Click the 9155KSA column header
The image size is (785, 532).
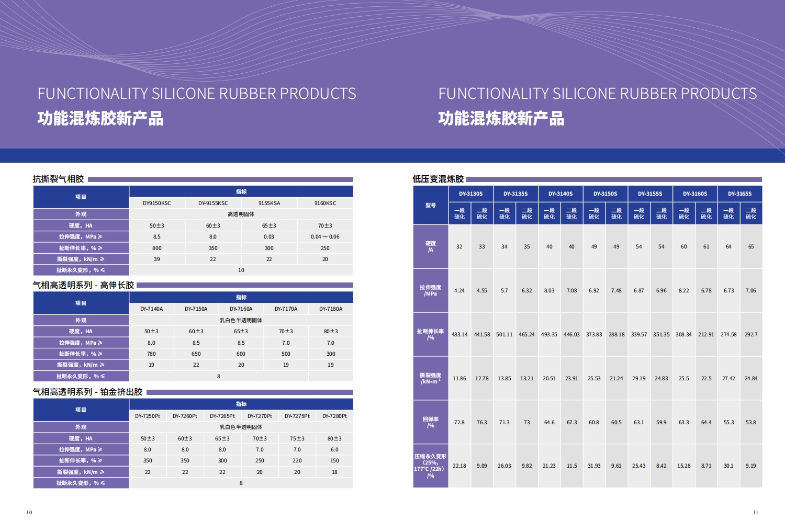[x=269, y=203]
